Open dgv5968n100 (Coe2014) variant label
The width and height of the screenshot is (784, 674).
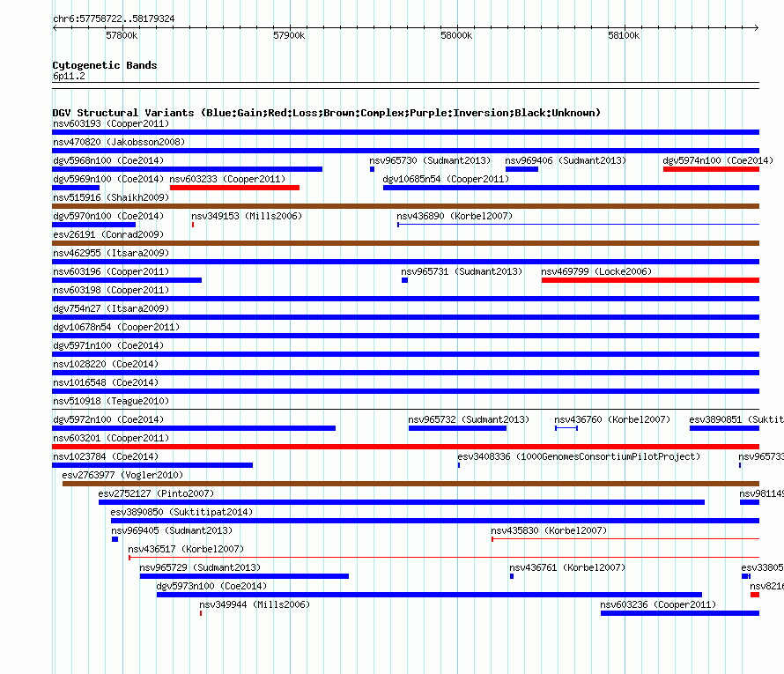[x=108, y=160]
